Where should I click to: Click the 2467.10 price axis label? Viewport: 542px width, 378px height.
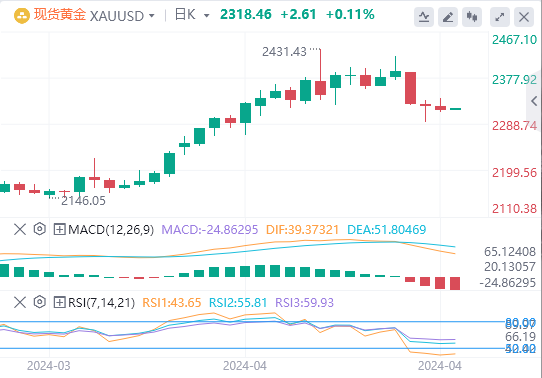(514, 40)
